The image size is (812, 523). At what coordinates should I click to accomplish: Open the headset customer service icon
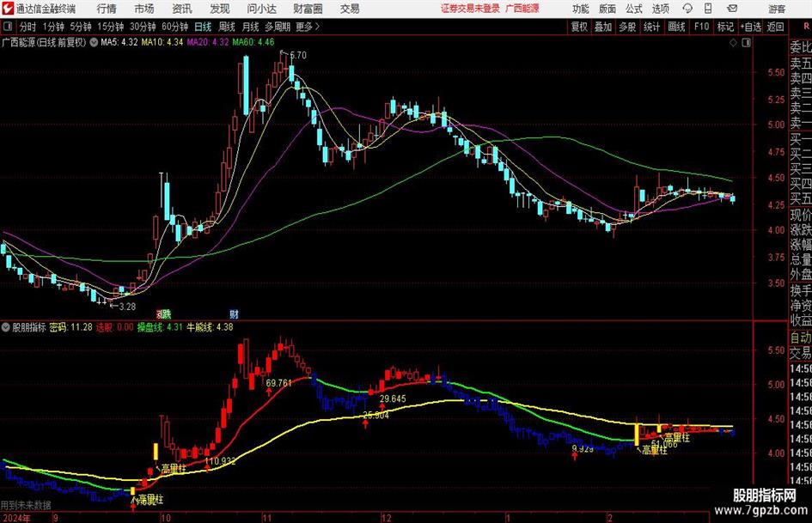tap(687, 9)
